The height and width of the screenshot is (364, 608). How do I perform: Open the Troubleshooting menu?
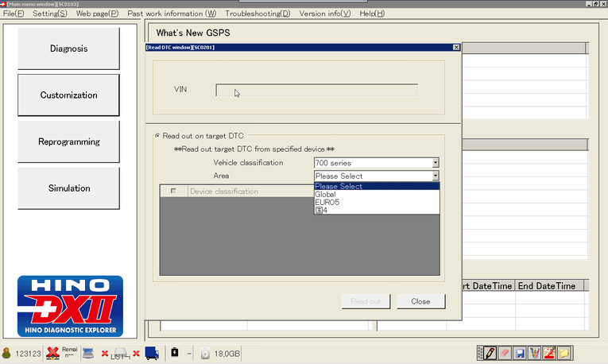click(x=257, y=14)
